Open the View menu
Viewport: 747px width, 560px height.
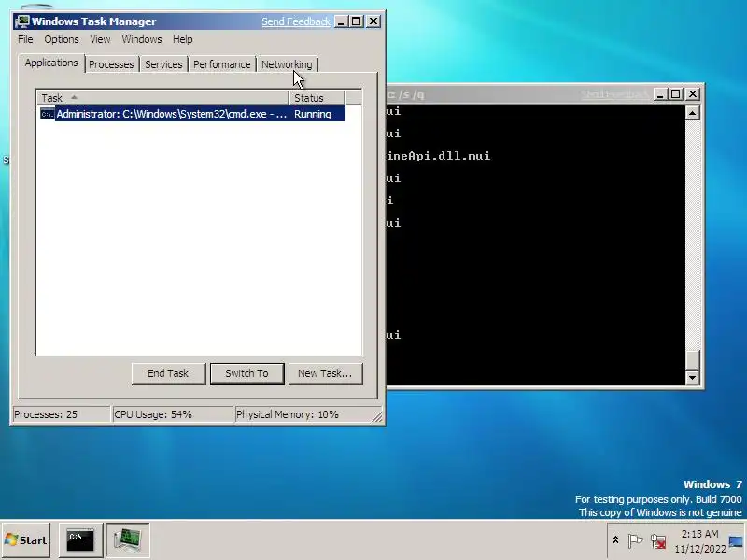pyautogui.click(x=100, y=39)
